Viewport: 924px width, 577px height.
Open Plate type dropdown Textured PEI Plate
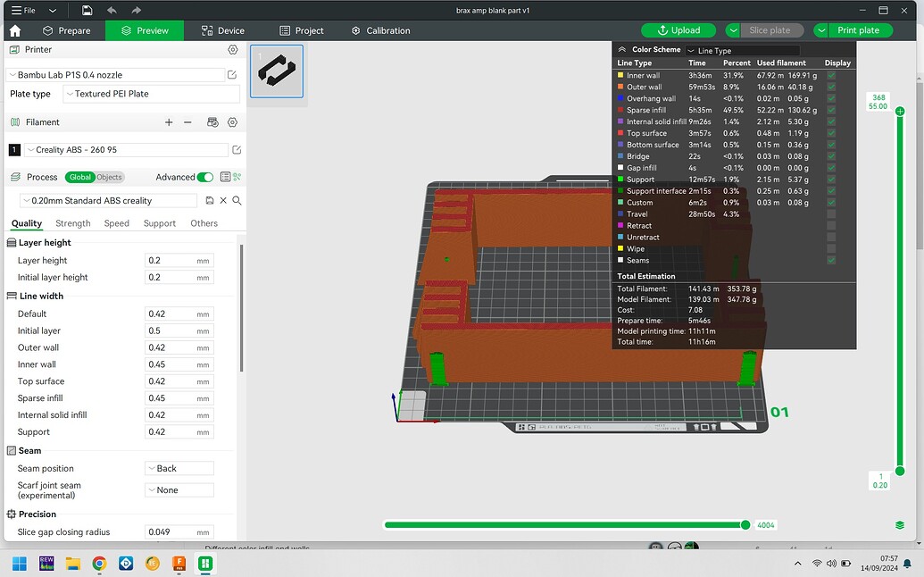[x=151, y=94]
